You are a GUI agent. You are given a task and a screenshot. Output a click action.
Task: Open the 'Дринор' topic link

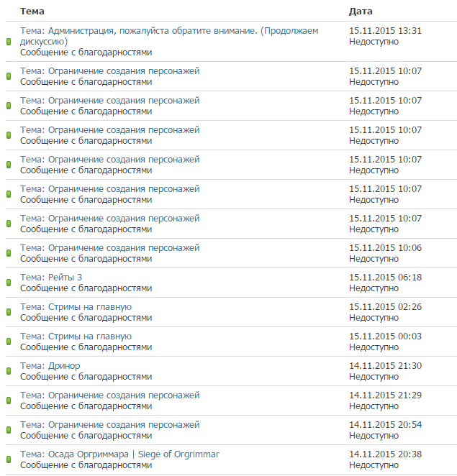[x=64, y=366]
